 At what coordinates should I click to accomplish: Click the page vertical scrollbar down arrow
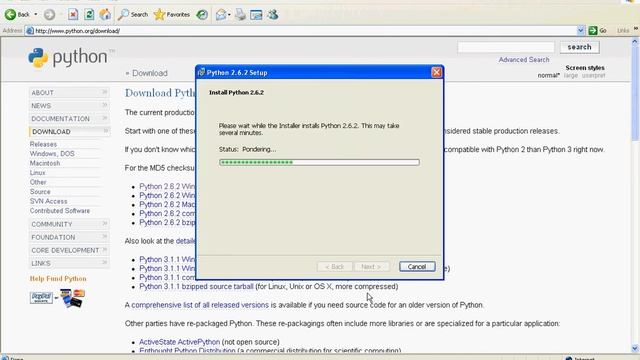point(635,349)
